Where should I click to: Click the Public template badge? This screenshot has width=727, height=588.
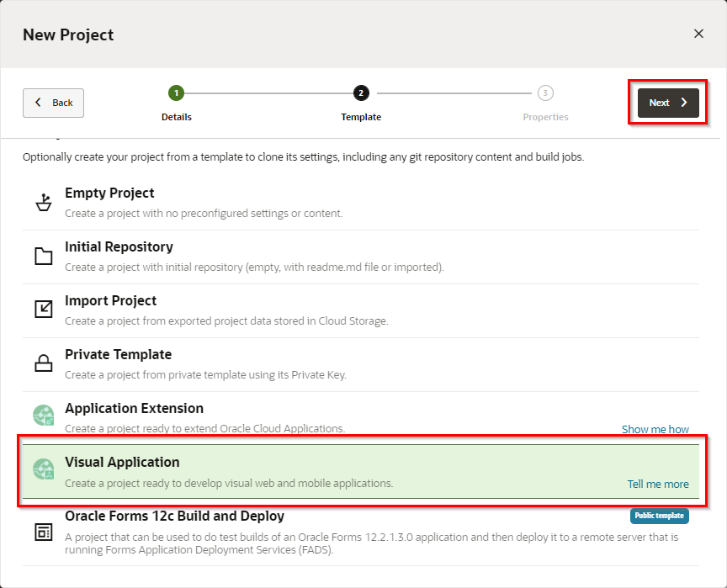pos(659,516)
